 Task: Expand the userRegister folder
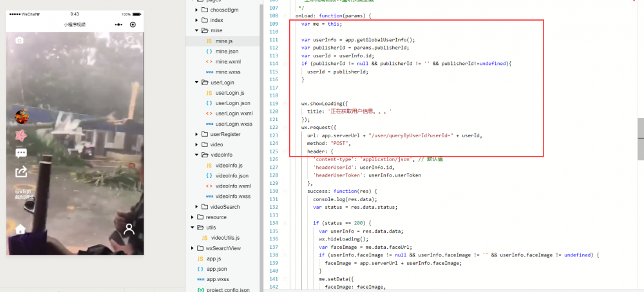196,135
